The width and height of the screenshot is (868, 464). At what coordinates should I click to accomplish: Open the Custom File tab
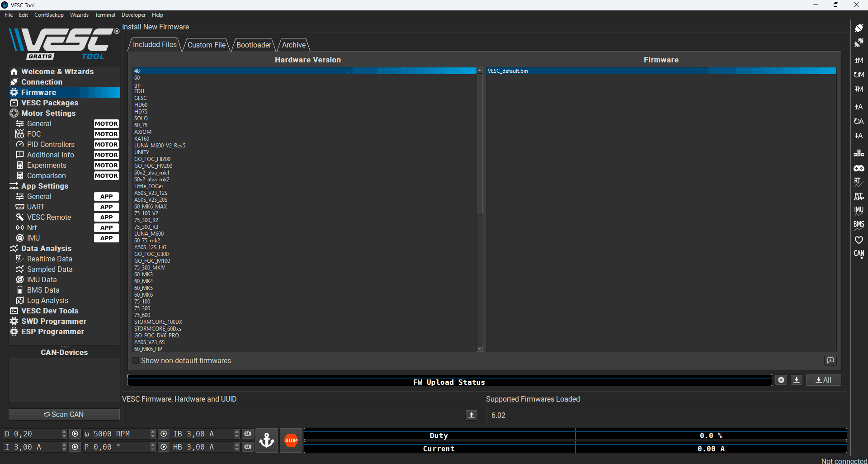(207, 45)
